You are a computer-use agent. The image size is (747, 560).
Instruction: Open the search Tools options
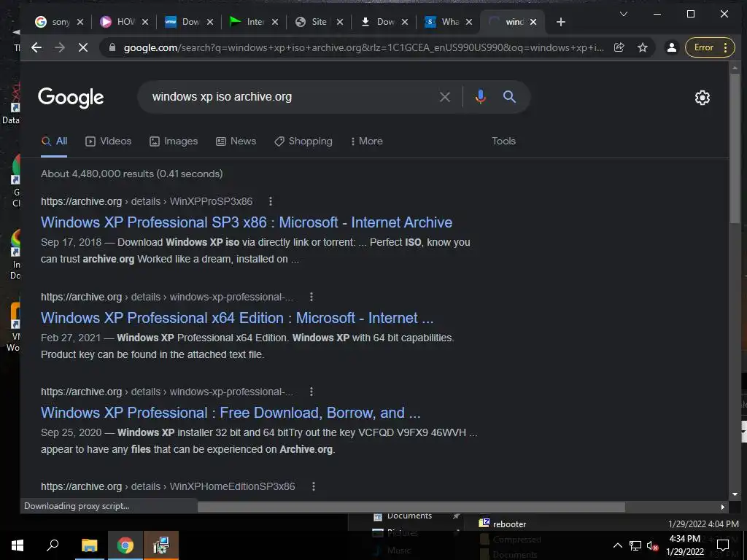click(503, 141)
